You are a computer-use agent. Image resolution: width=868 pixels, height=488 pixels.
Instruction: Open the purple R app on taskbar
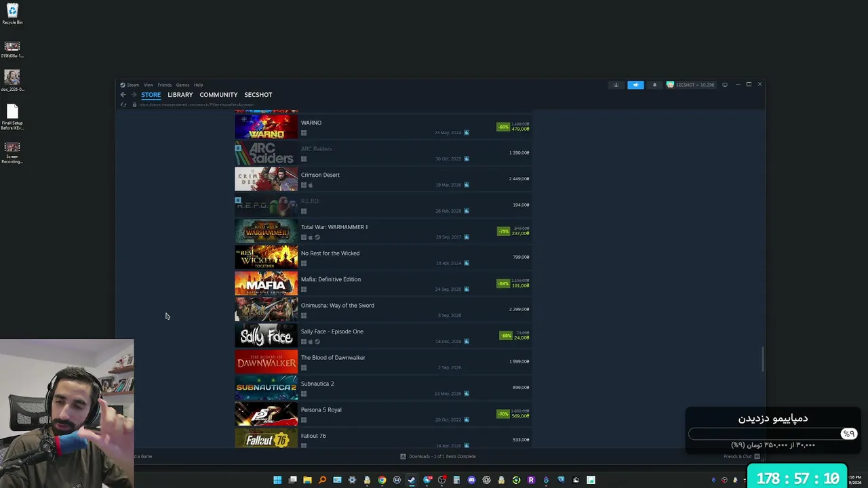click(x=531, y=480)
